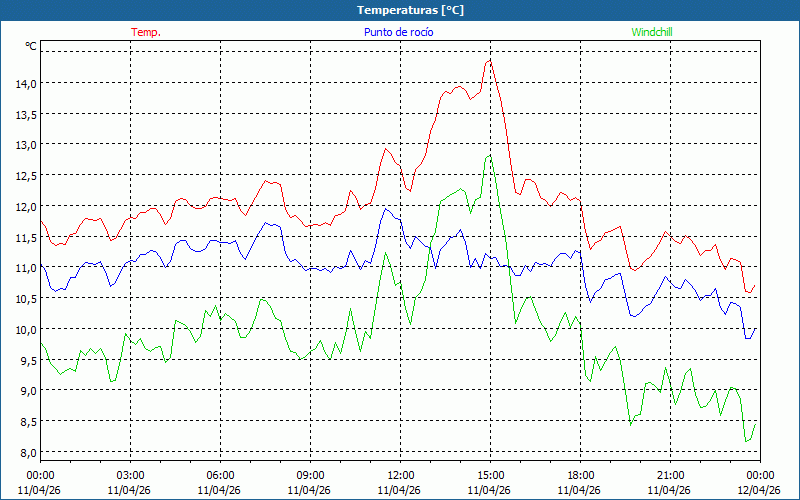Click the Temperaturas [°C] chart title

click(x=410, y=10)
